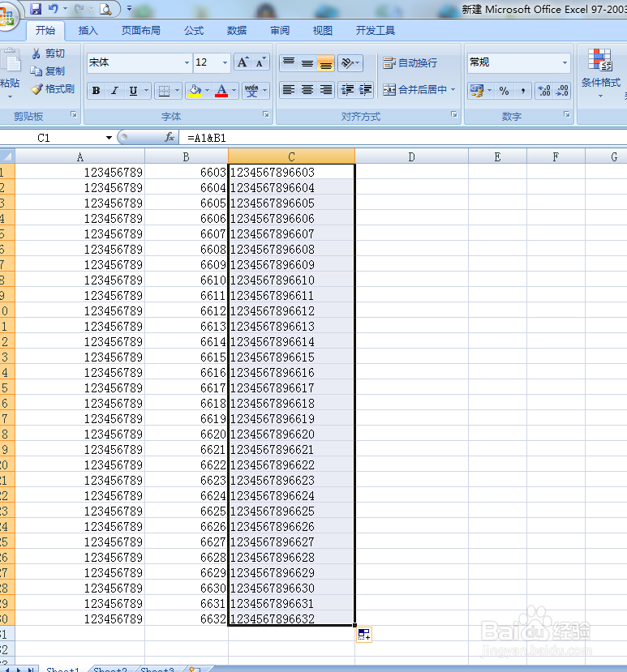
Task: Click the accounting number format icon
Action: (476, 91)
